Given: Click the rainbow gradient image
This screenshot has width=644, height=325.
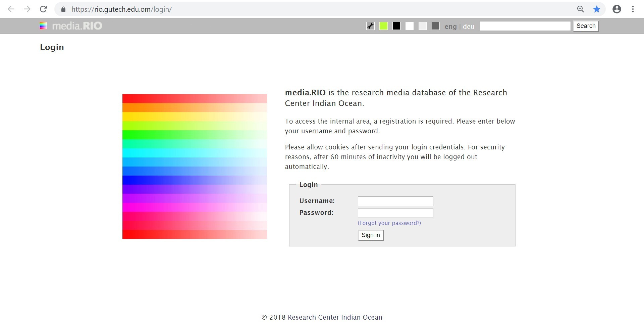Looking at the screenshot, I should [195, 167].
